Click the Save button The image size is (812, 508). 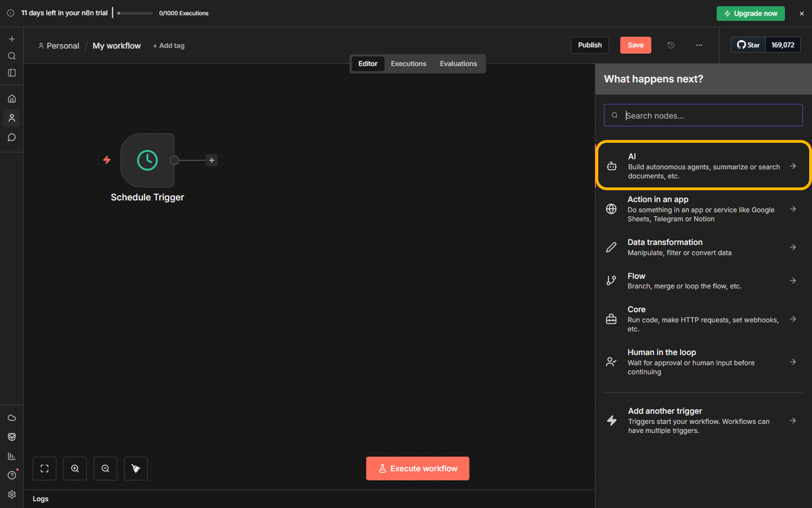pyautogui.click(x=636, y=45)
